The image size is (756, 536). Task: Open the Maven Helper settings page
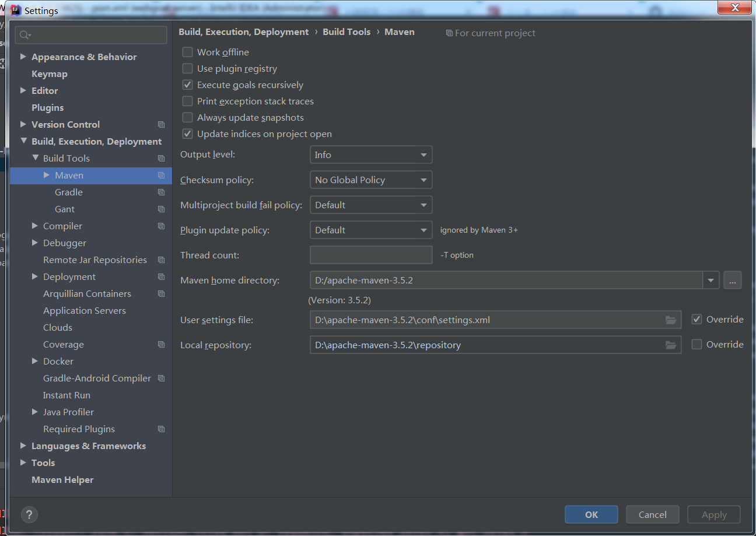click(62, 479)
